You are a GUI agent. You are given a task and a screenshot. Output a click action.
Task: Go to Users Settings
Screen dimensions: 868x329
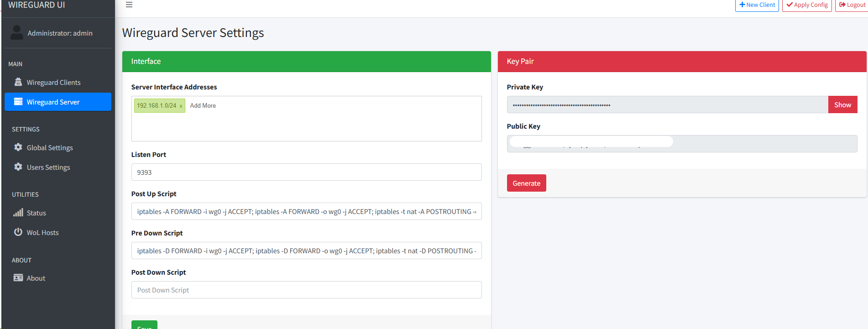pos(58,167)
